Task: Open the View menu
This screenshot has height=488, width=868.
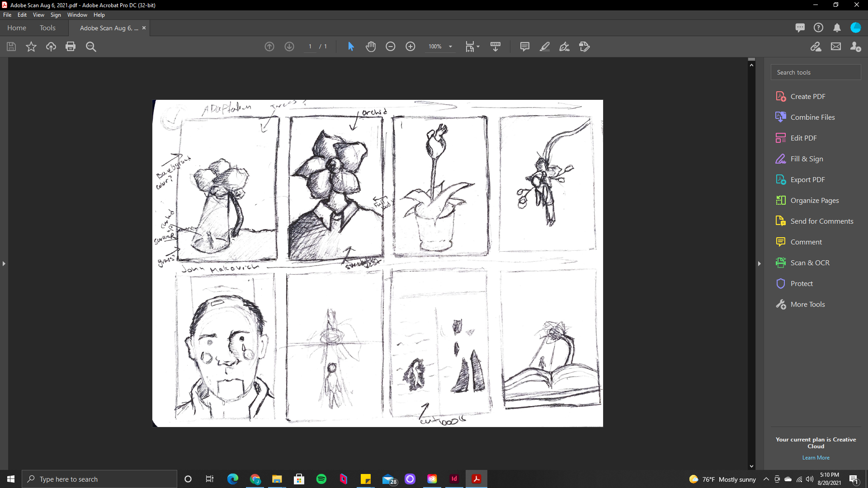Action: pos(38,15)
